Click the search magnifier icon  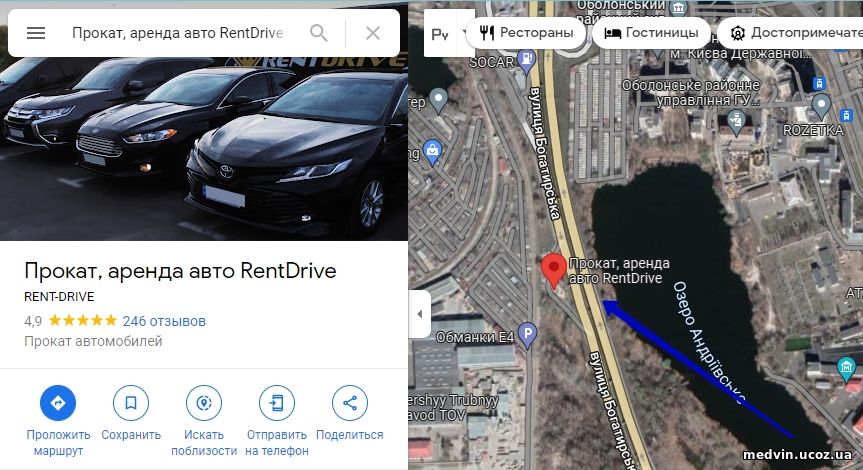click(319, 33)
